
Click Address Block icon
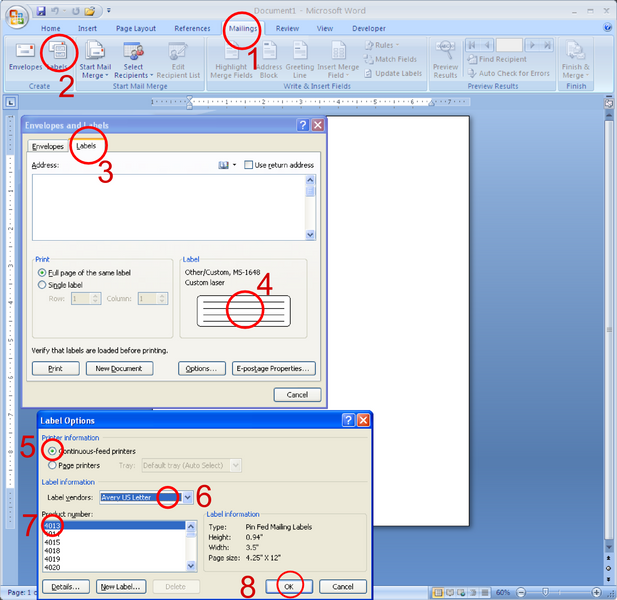pyautogui.click(x=269, y=60)
